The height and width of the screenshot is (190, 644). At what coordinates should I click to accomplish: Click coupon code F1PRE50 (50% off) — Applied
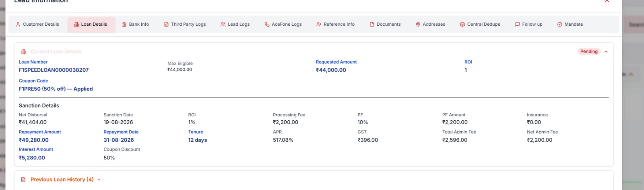click(x=56, y=89)
